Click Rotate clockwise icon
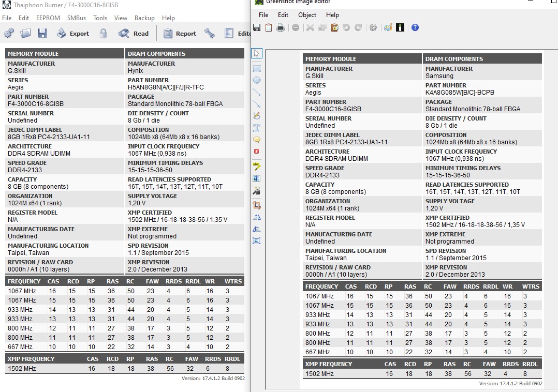Viewport: 558px width, 392px height. click(x=257, y=217)
